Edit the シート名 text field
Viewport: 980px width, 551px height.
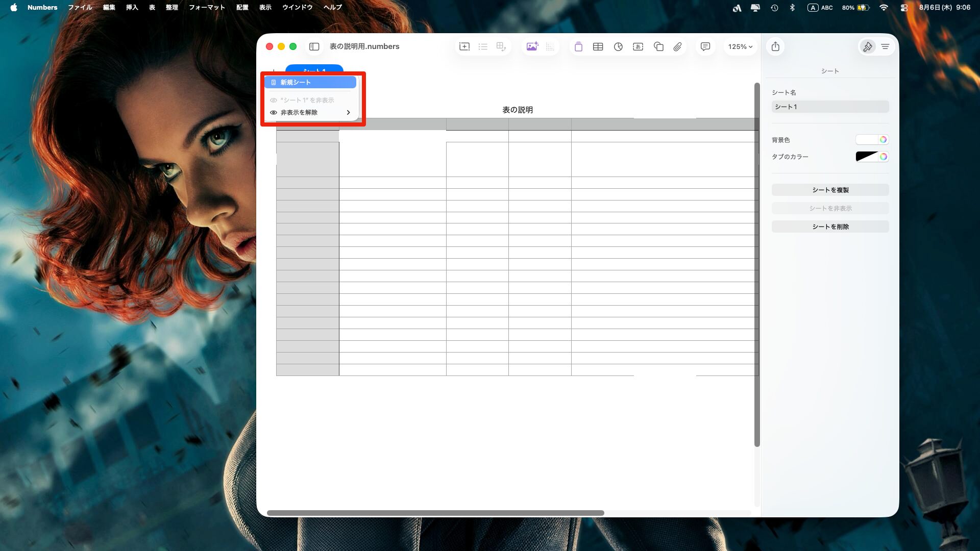830,107
